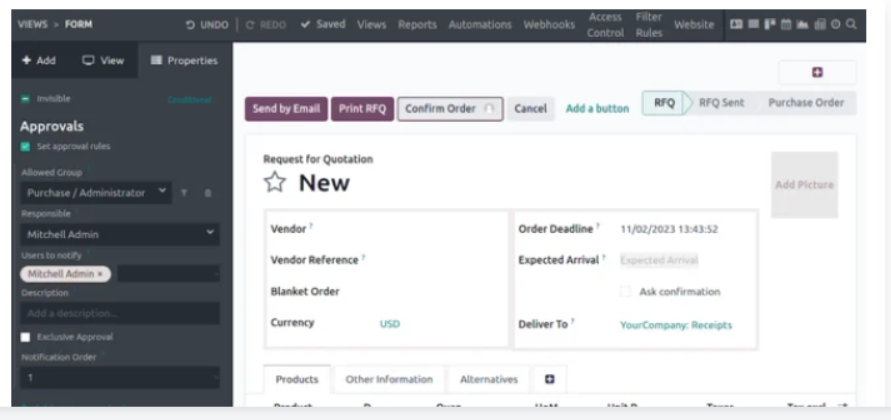The height and width of the screenshot is (420, 891).
Task: Click filter icon beside Allowed Group
Action: click(x=184, y=193)
